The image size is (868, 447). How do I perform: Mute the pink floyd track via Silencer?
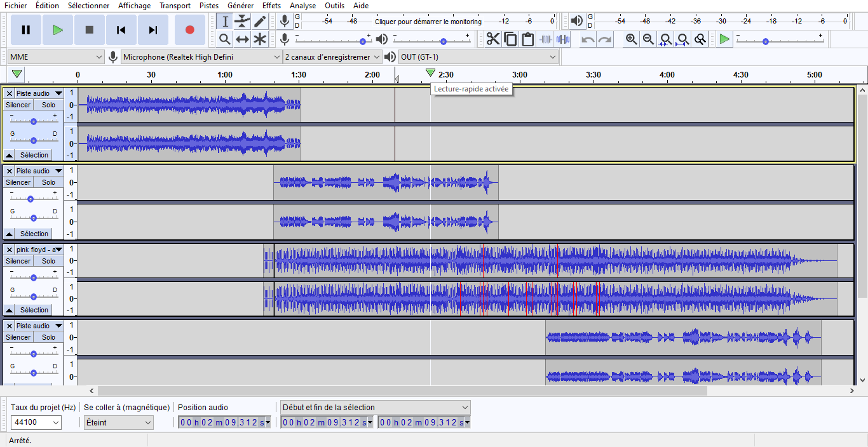pos(18,260)
